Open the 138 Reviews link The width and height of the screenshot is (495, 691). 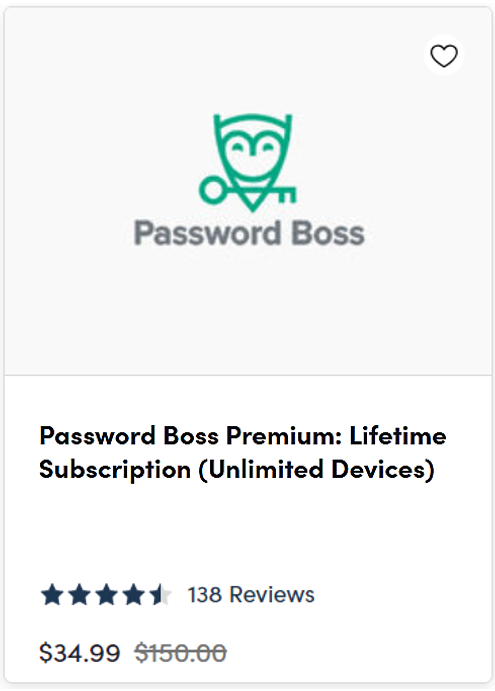251,594
